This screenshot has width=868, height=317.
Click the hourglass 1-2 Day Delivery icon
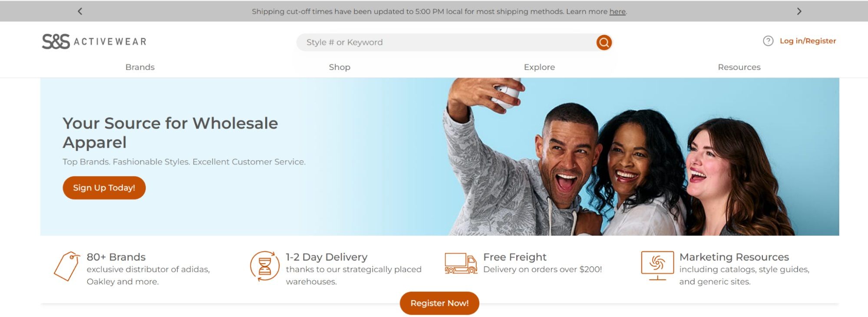coord(264,266)
